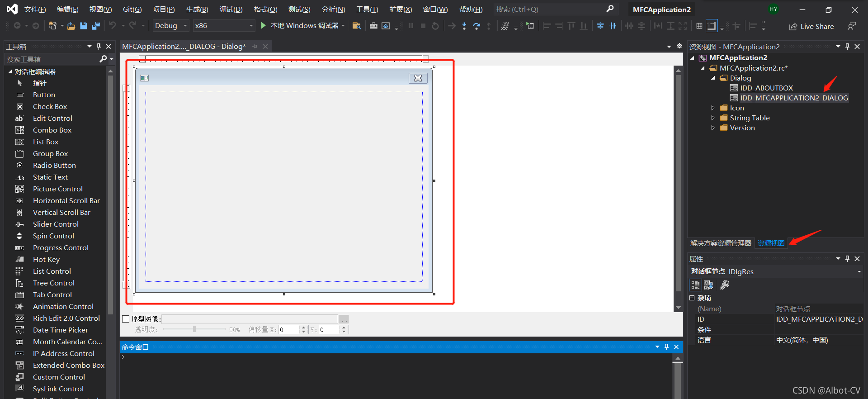Adjust the 透明度 transparency slider

point(194,329)
